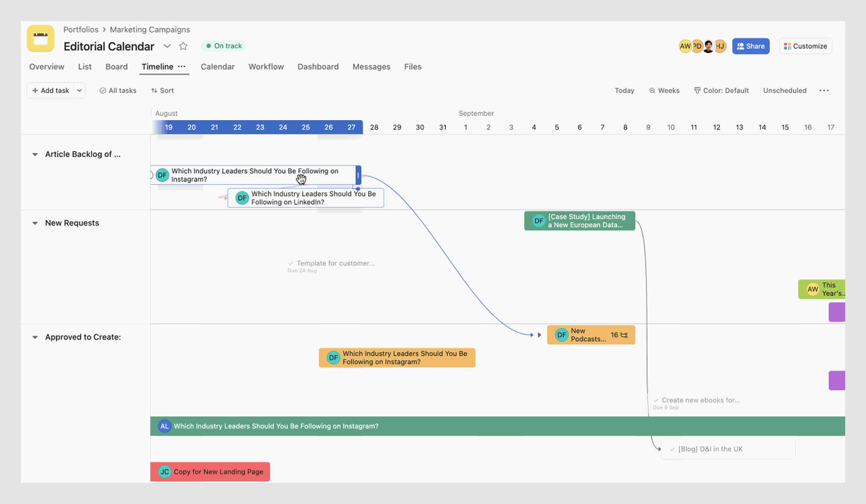Screen dimensions: 866x504
Task: Mark the Template for customer task incomplete
Action: click(x=290, y=263)
